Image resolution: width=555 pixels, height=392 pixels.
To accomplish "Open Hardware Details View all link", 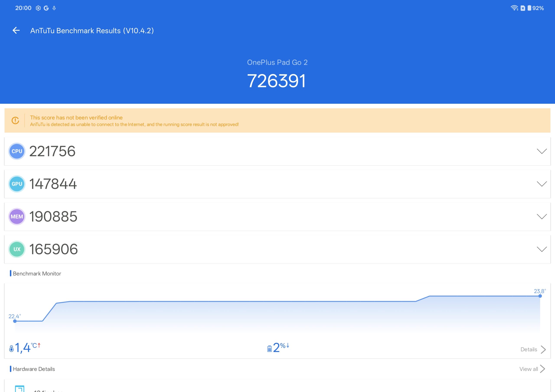I will click(x=532, y=369).
